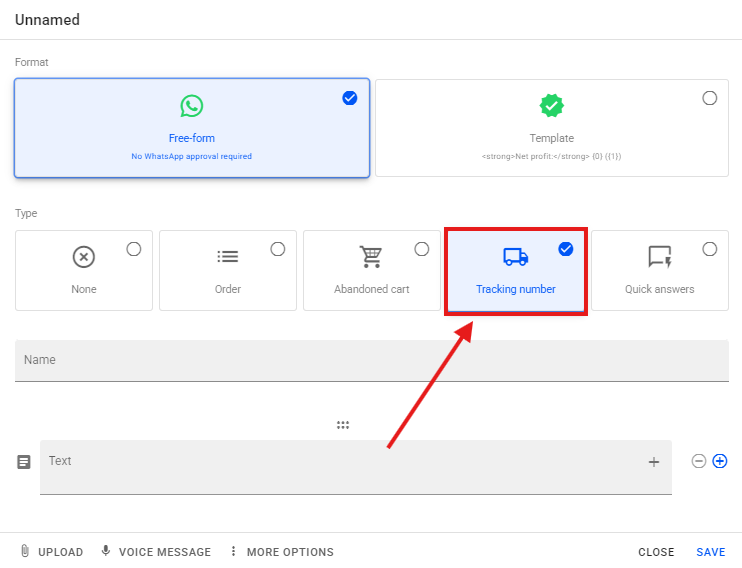Image resolution: width=742 pixels, height=568 pixels.
Task: Click into the Name input field
Action: pyautogui.click(x=371, y=360)
